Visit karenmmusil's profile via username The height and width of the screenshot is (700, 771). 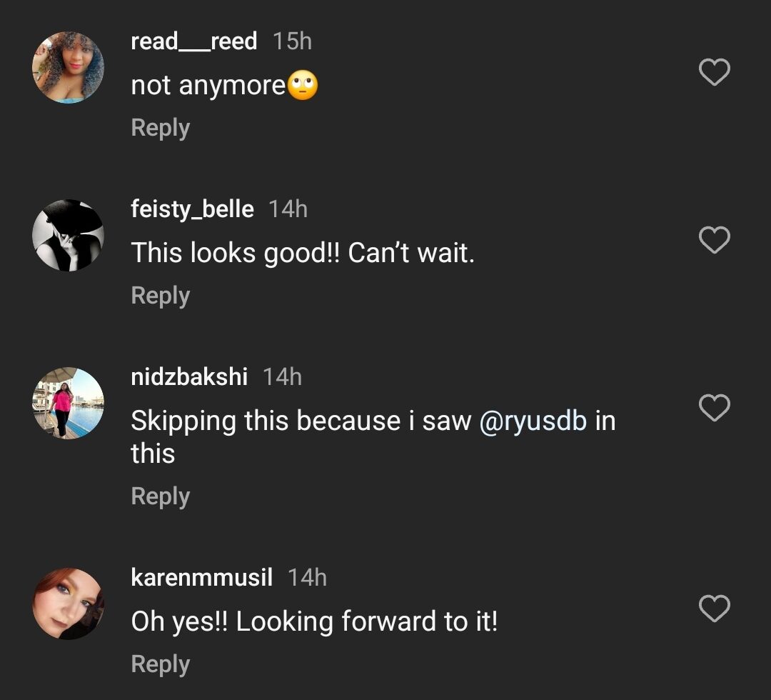(201, 577)
